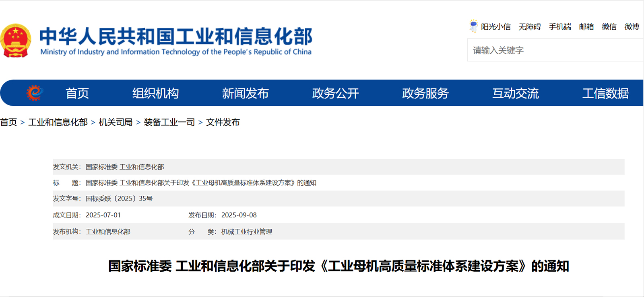Click the 阳光小信 robot mascot icon

click(x=473, y=26)
